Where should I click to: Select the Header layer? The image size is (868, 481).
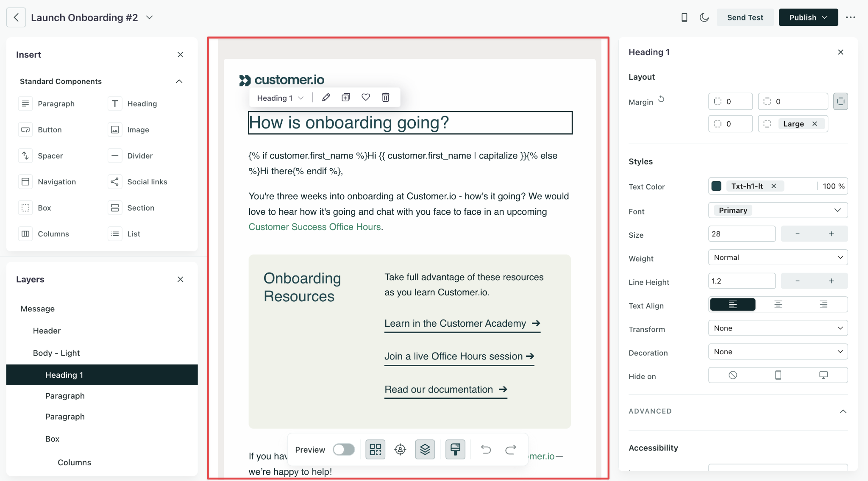(x=102, y=331)
